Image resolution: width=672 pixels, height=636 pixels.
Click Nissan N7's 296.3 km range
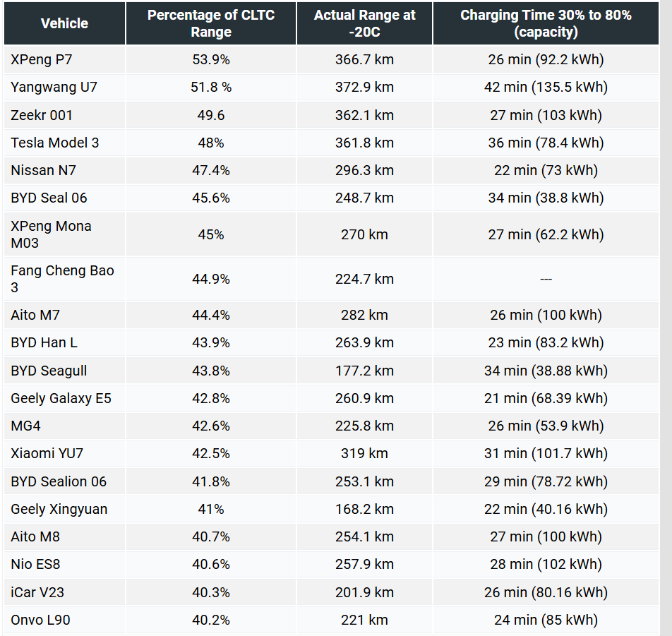[364, 170]
